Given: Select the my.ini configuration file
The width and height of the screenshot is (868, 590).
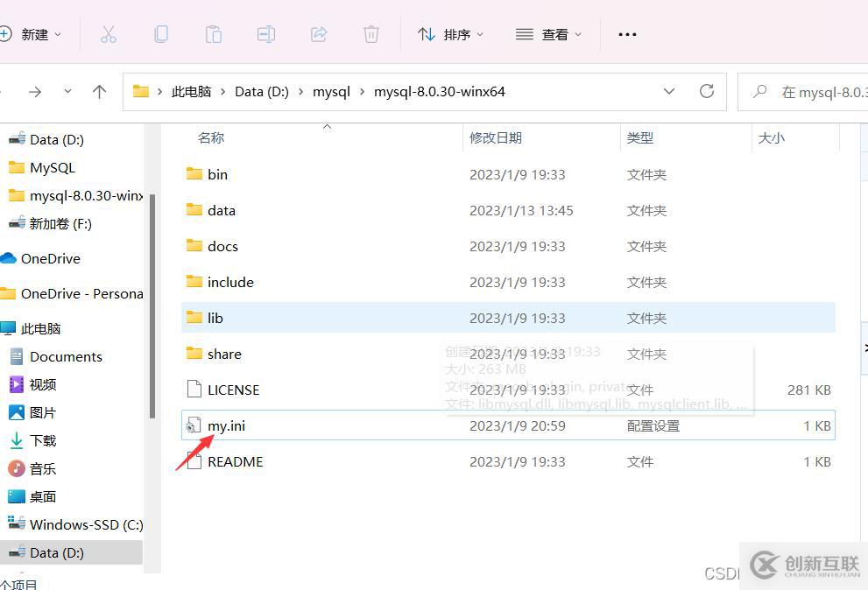Looking at the screenshot, I should click(508, 425).
